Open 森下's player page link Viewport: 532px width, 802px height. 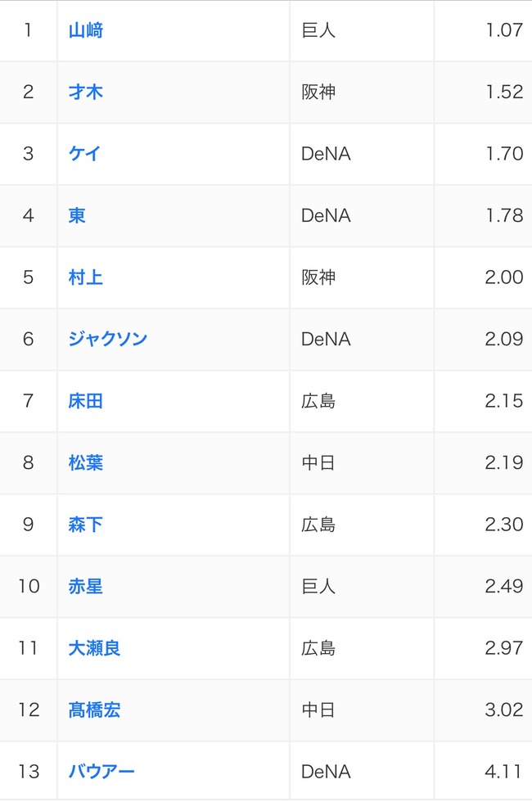(x=87, y=525)
